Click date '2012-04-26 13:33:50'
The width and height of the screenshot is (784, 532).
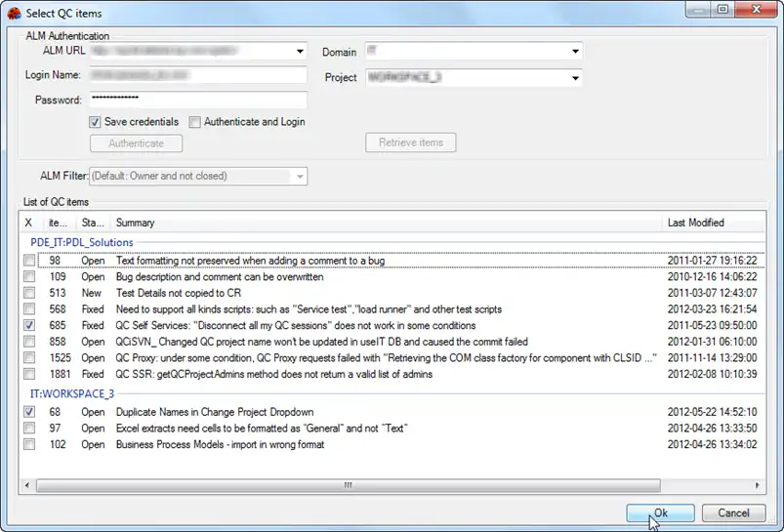(712, 428)
